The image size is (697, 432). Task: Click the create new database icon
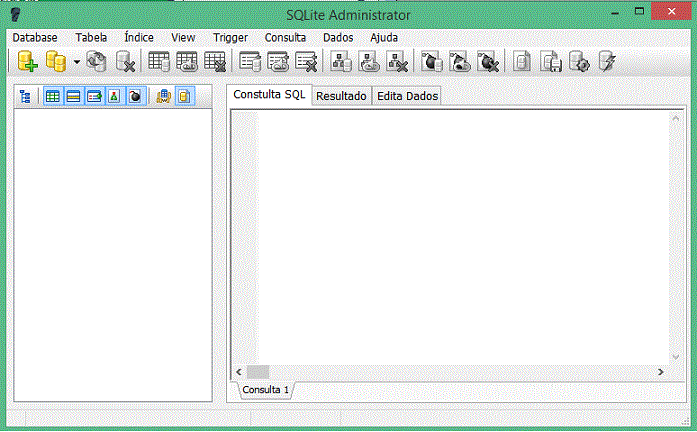pos(27,61)
